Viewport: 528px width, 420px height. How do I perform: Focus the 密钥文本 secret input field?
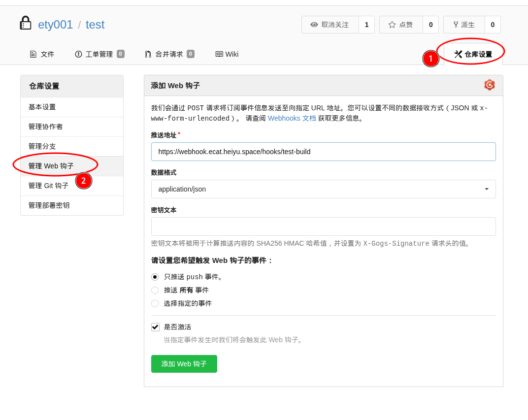point(323,226)
